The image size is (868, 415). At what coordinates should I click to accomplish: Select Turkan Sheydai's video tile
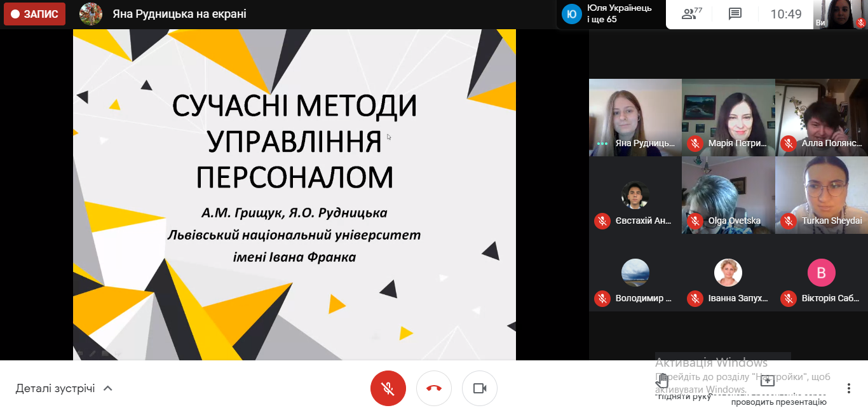tap(821, 195)
